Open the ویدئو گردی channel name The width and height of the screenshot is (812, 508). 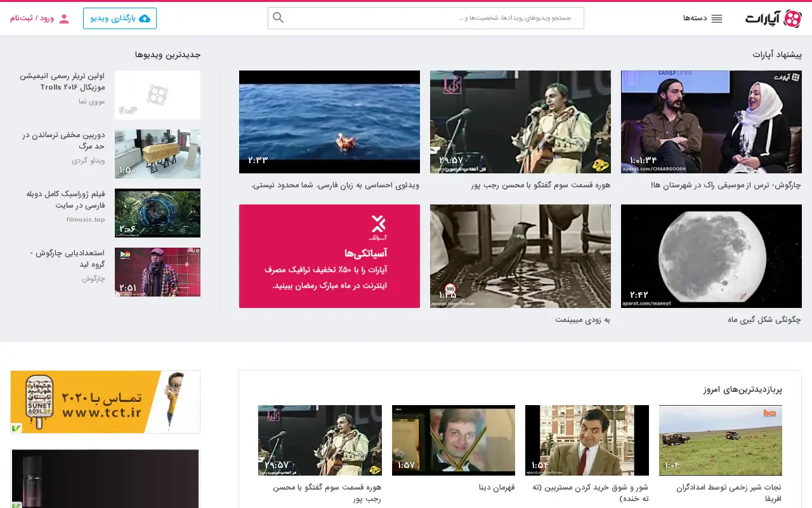(88, 161)
